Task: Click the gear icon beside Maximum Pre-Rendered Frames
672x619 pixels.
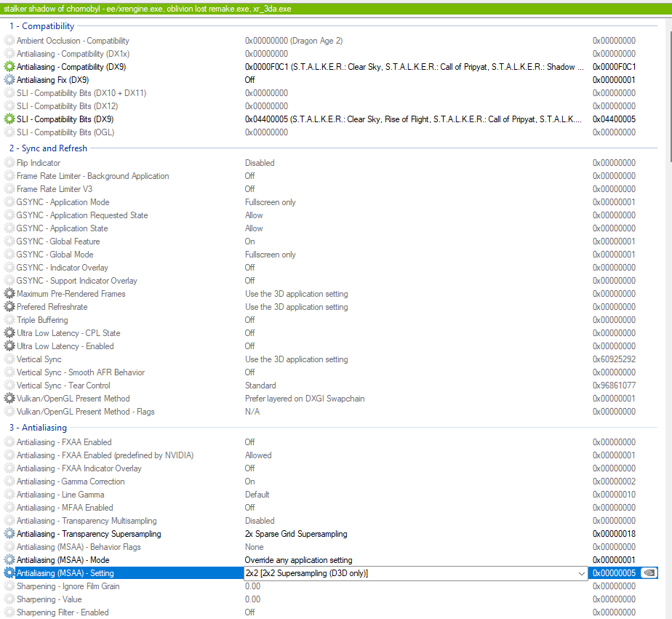Action: pyautogui.click(x=9, y=294)
